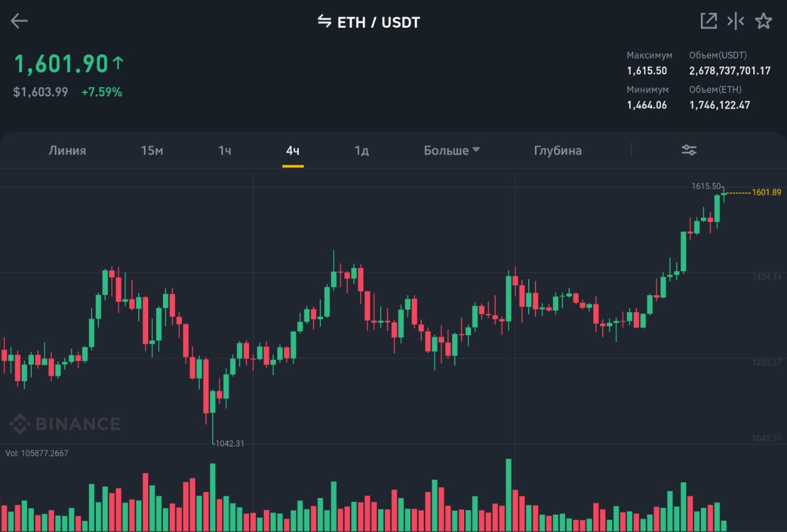Image resolution: width=787 pixels, height=532 pixels.
Task: Click the Vol indicator label
Action: click(x=37, y=453)
